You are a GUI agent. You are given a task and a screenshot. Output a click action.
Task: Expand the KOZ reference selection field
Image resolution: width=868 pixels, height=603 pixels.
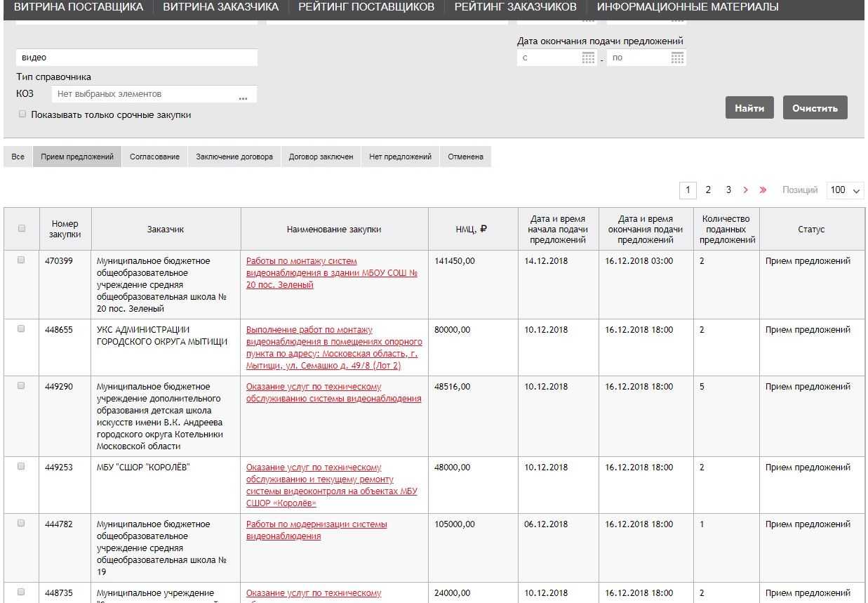(147, 94)
